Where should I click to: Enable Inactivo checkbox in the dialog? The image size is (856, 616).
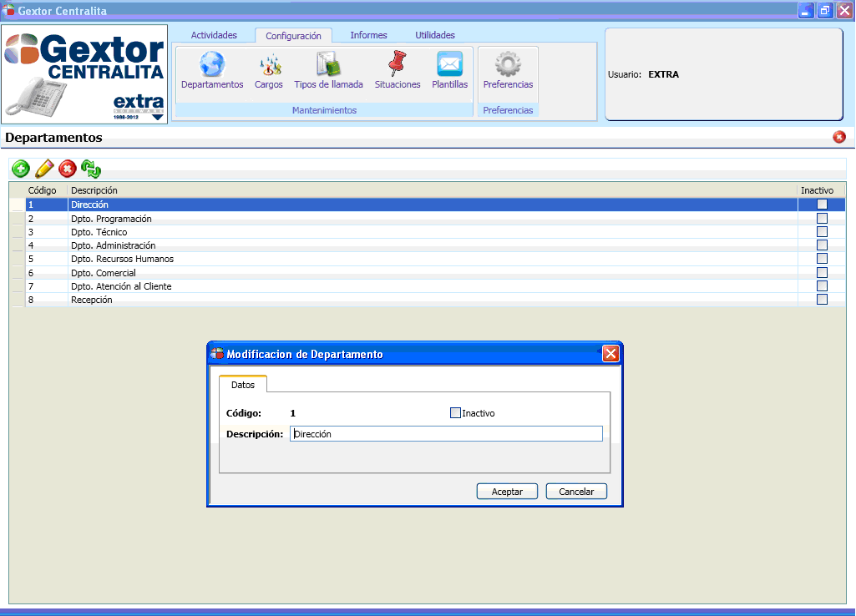pyautogui.click(x=455, y=412)
